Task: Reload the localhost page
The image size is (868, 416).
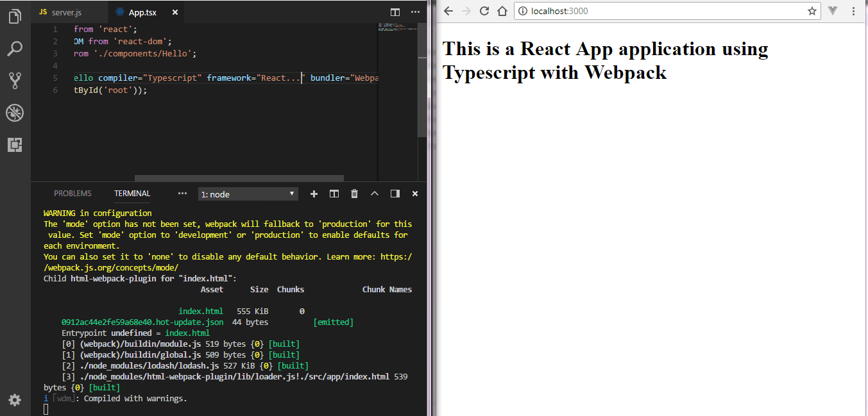Action: click(x=484, y=11)
